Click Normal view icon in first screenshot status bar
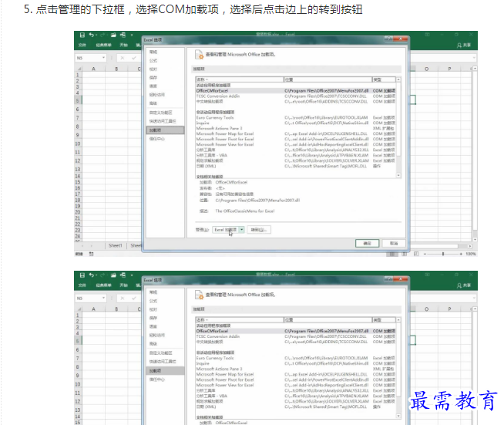Screen dimensions: 504x425 [x=391, y=255]
